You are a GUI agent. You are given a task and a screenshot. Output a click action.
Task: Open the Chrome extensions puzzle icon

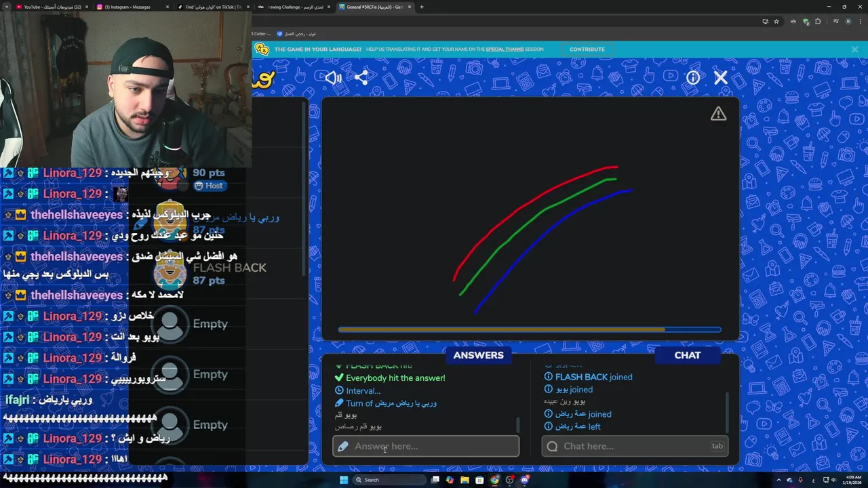pyautogui.click(x=818, y=21)
